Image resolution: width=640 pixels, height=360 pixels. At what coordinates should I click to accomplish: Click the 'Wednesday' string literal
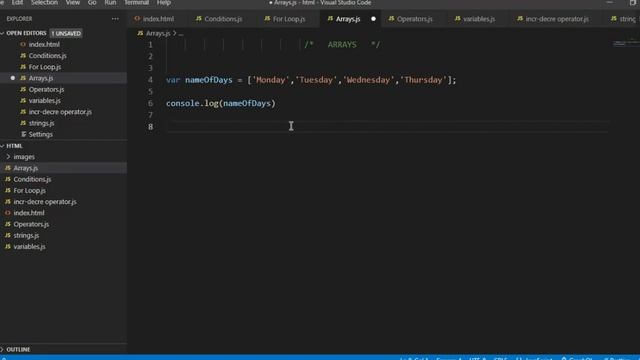pyautogui.click(x=369, y=80)
